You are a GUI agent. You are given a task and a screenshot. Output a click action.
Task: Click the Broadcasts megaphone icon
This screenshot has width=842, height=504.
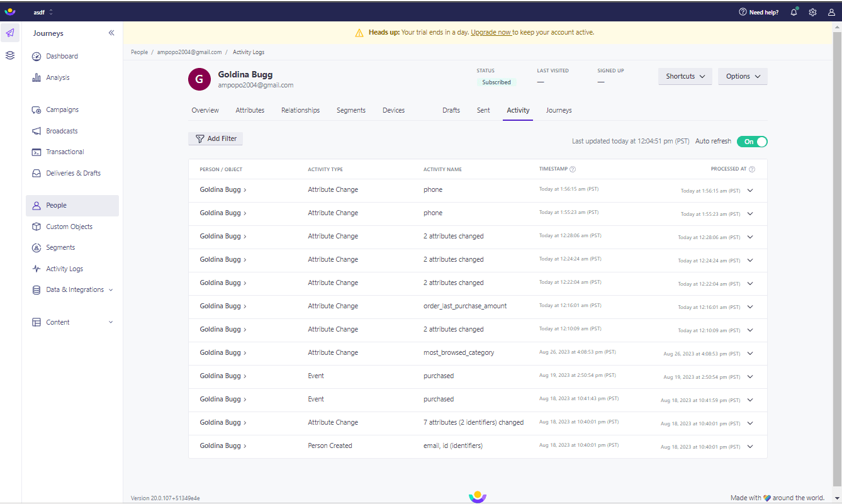pos(36,131)
